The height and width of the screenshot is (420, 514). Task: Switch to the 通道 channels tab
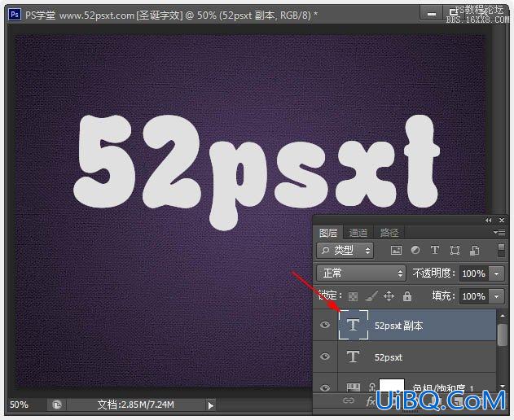point(358,233)
